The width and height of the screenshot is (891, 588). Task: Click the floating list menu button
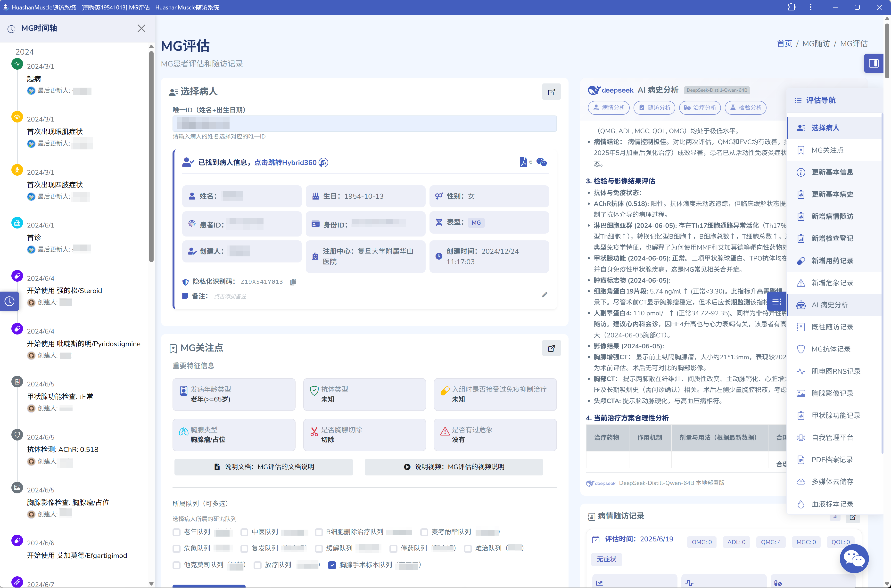tap(777, 302)
